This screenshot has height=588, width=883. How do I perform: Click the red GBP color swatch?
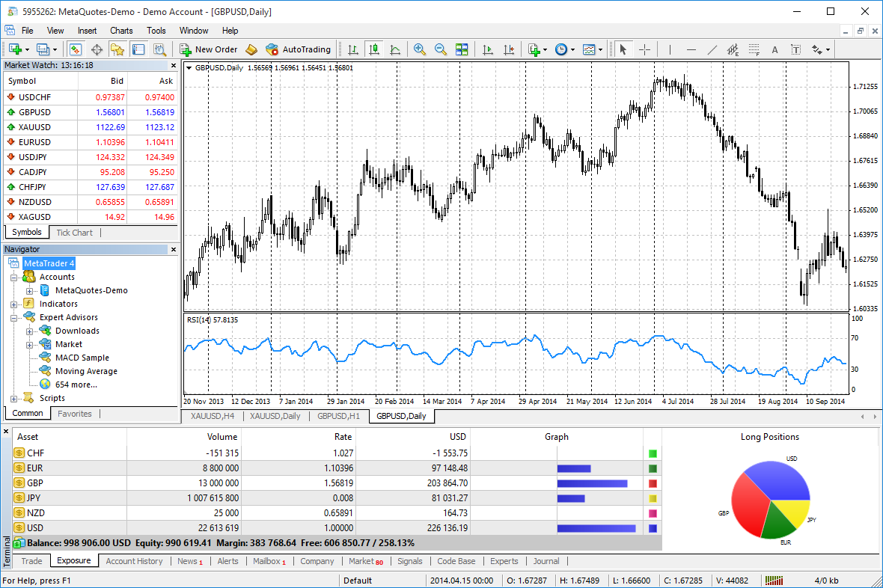(x=653, y=483)
